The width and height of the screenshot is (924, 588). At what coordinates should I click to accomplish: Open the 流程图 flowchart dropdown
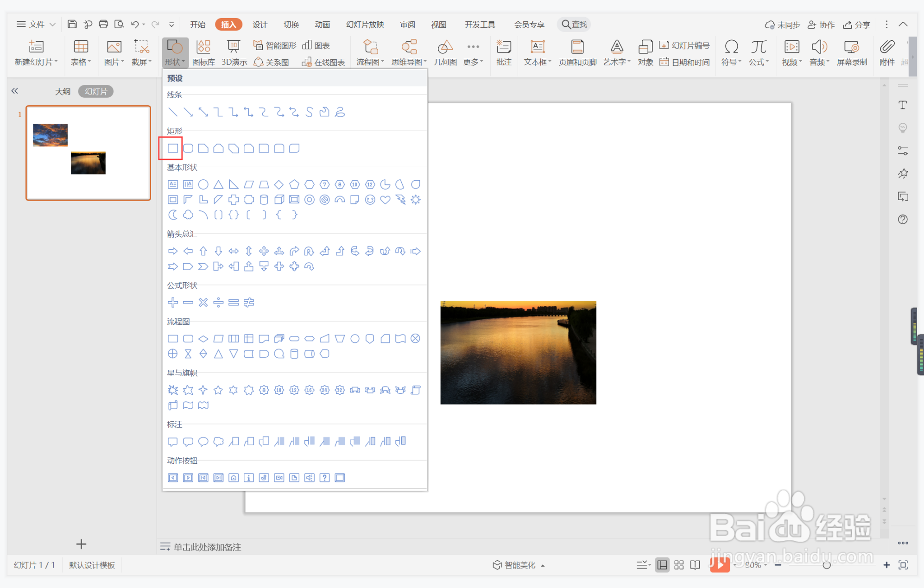(370, 53)
